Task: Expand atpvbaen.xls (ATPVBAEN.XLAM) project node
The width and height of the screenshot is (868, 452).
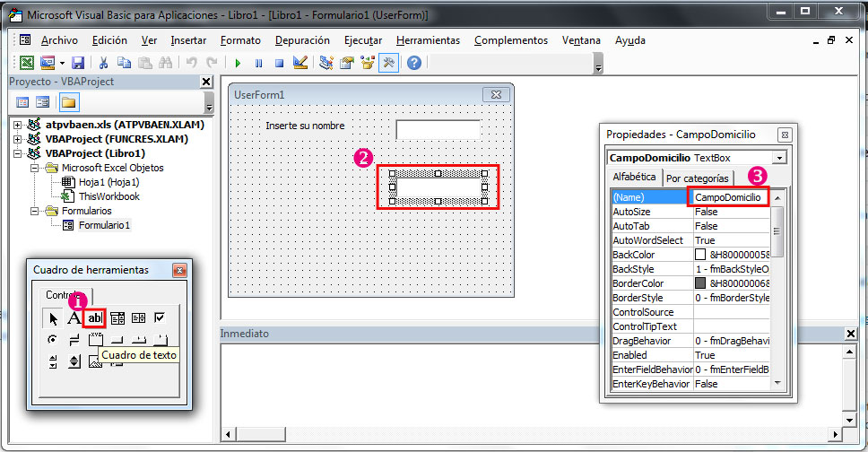Action: point(18,125)
